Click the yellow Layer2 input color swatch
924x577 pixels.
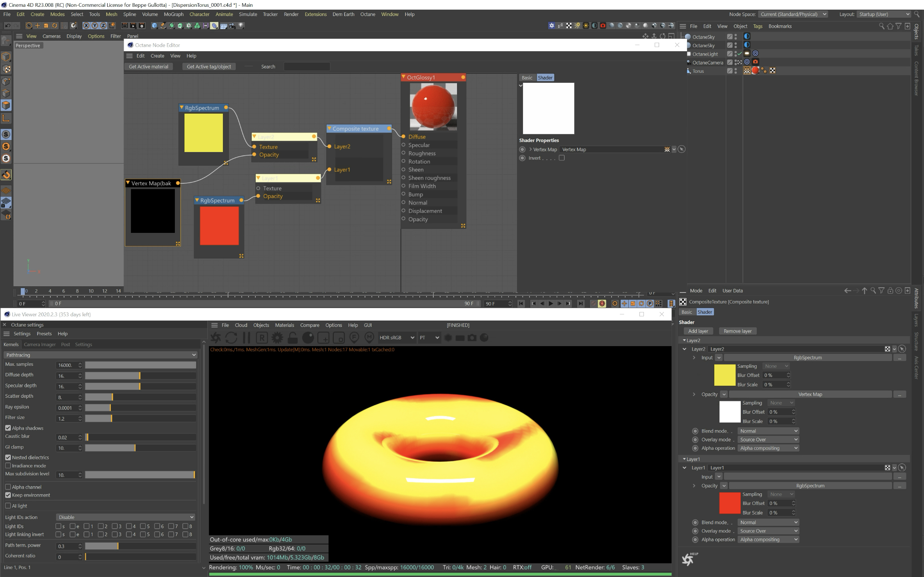[725, 375]
